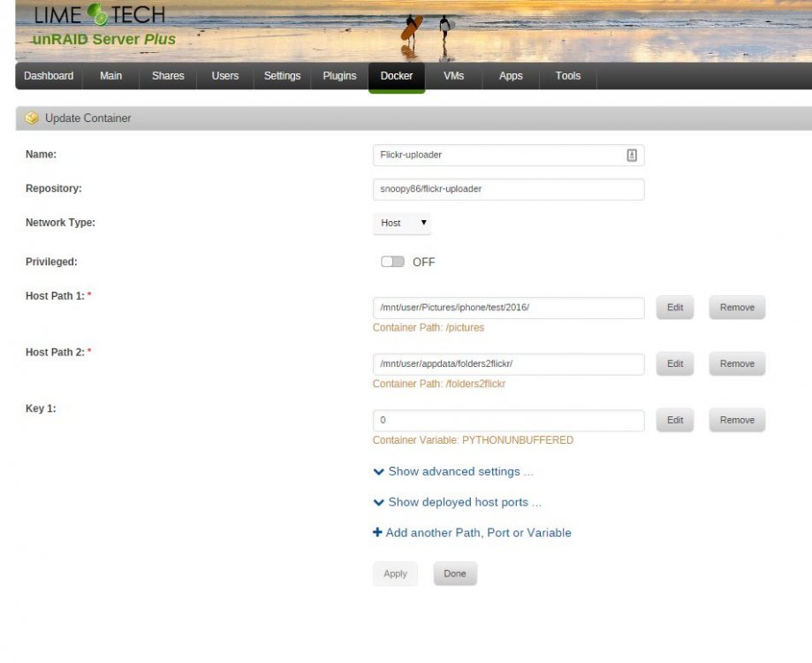The image size is (812, 663).
Task: Click 'Container Path: /folders2flickr' text
Action: pyautogui.click(x=438, y=385)
